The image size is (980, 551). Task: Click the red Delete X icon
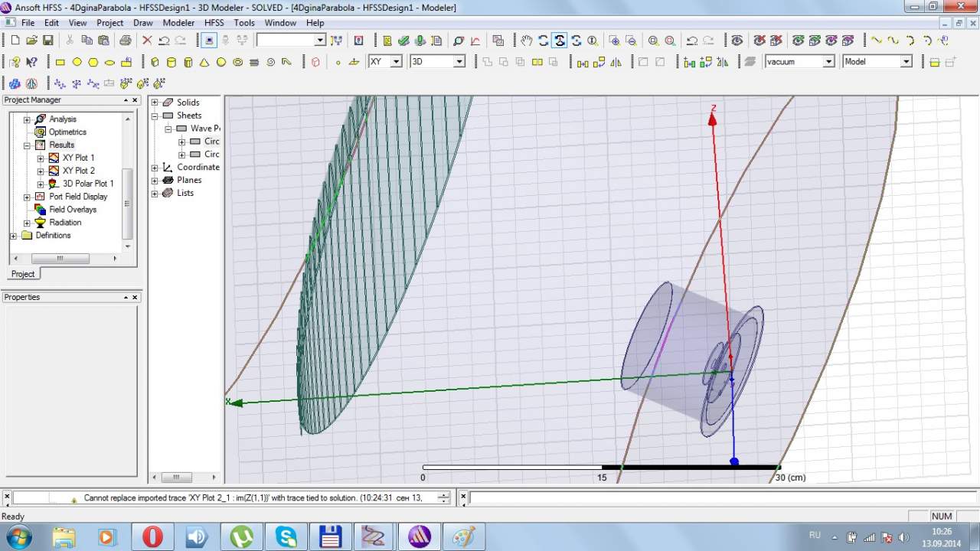click(x=147, y=41)
